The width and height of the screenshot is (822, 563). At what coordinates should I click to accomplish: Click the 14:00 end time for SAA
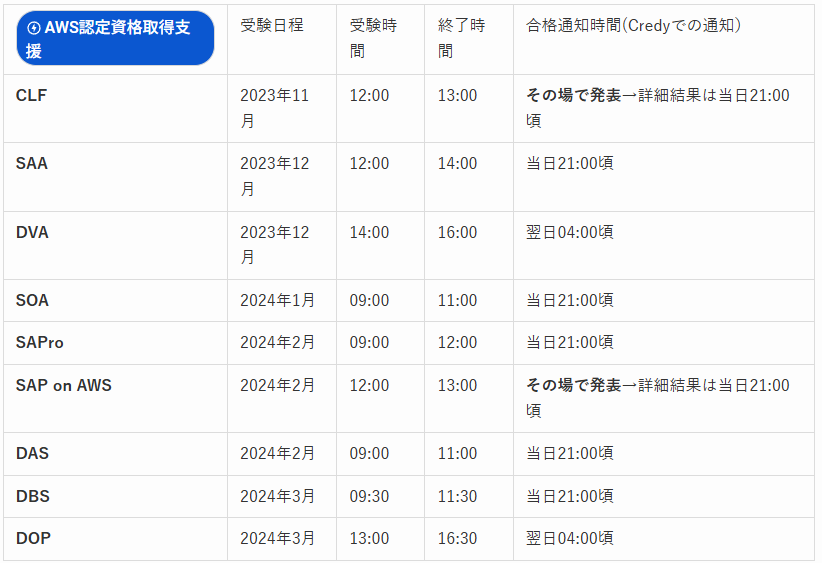pos(458,164)
